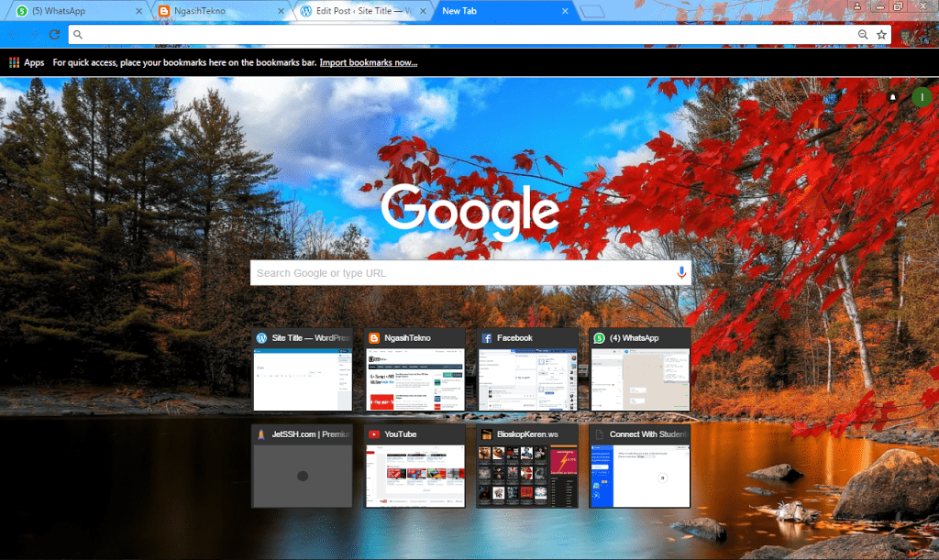Click the Chrome user profile button in title bar
This screenshot has height=560, width=939.
click(x=857, y=6)
